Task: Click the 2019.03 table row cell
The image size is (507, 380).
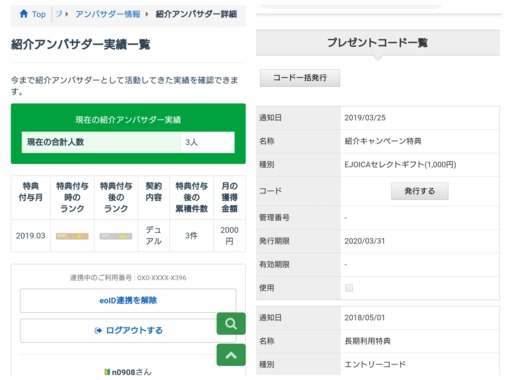Action: [30, 236]
